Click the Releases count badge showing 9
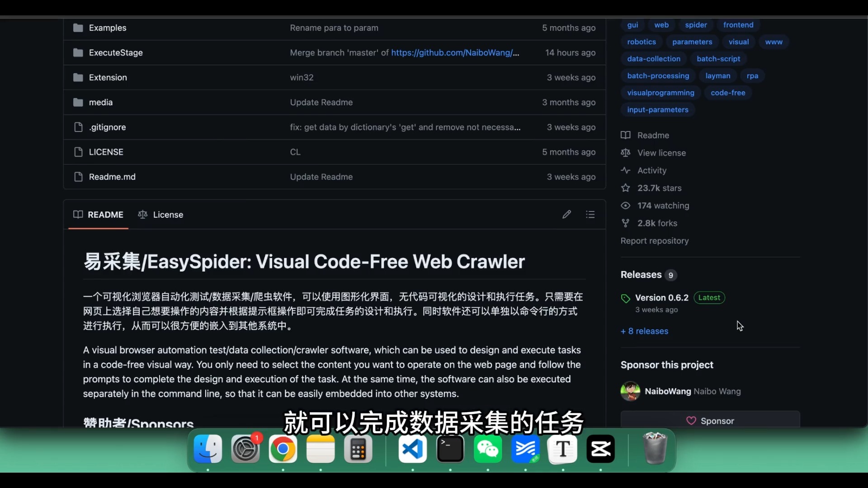This screenshot has height=488, width=868. point(672,275)
